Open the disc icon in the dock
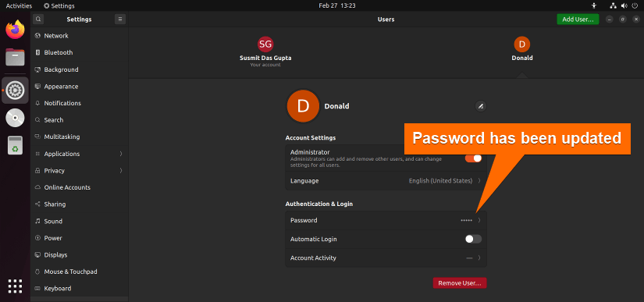644x302 pixels. pos(15,118)
